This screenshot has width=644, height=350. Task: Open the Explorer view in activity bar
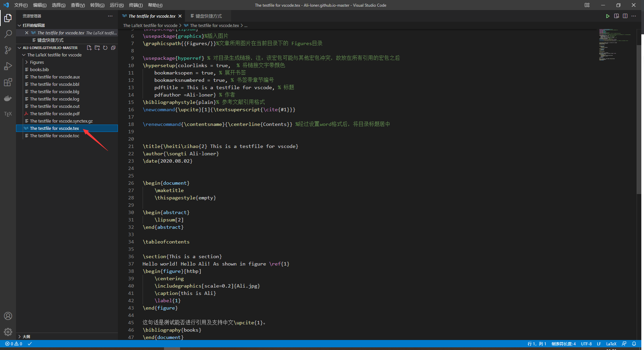(8, 18)
